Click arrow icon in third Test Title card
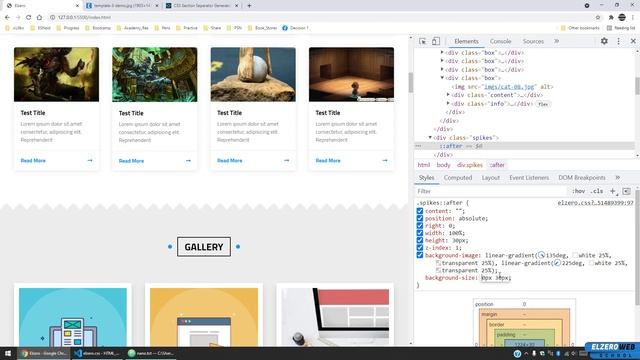 tap(287, 160)
